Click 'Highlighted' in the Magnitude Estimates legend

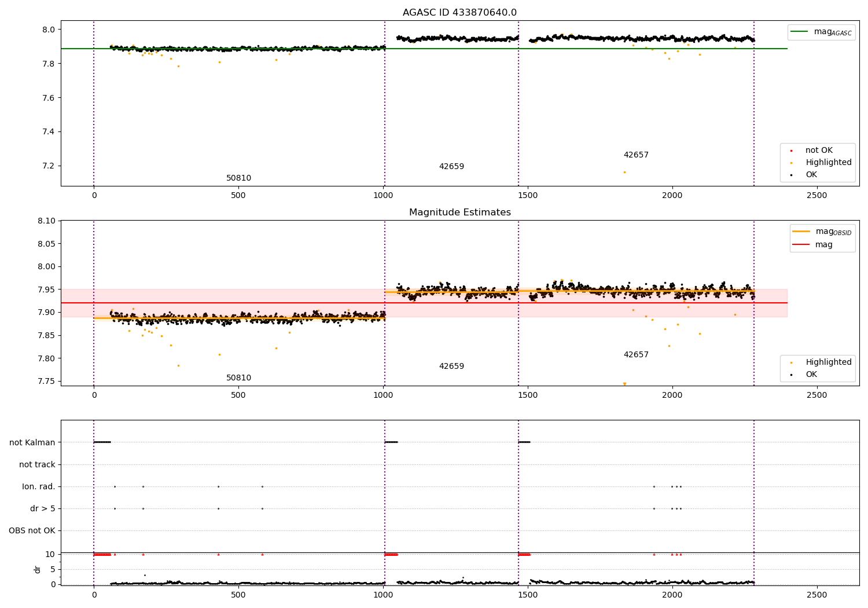pyautogui.click(x=828, y=362)
